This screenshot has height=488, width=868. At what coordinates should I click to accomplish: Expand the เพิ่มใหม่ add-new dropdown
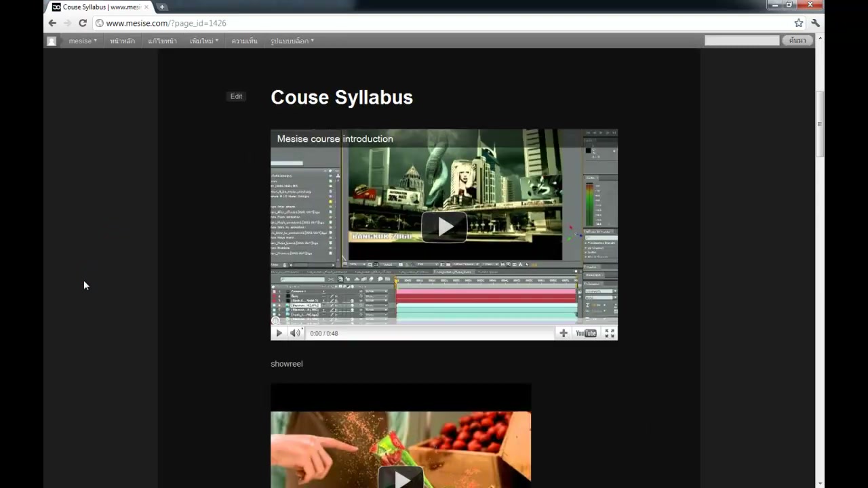204,41
